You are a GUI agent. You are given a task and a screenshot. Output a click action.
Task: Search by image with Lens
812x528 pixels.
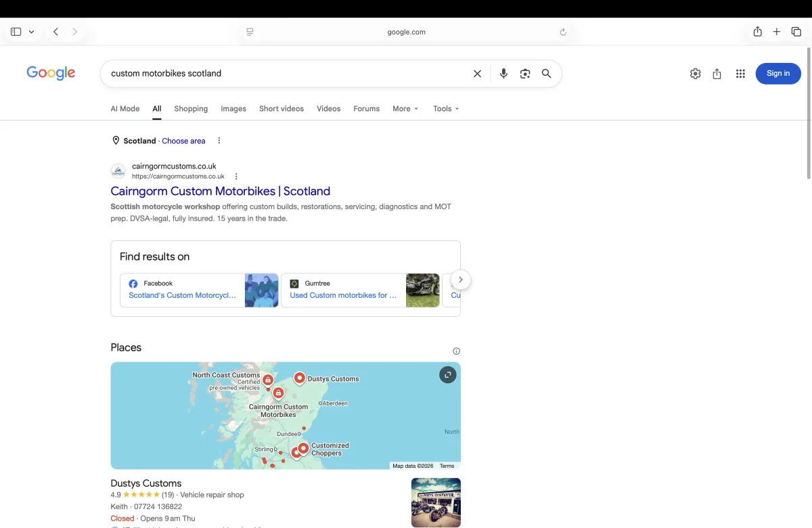click(x=525, y=74)
